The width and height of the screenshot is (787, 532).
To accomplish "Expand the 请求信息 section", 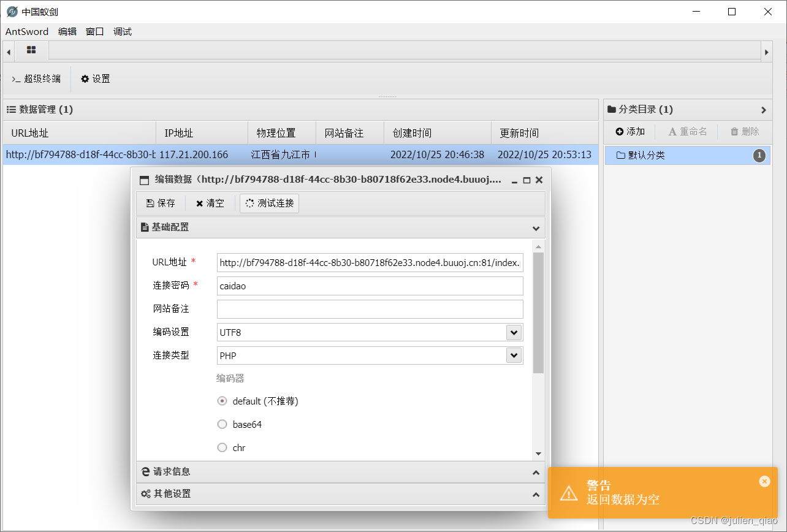I will pyautogui.click(x=340, y=472).
